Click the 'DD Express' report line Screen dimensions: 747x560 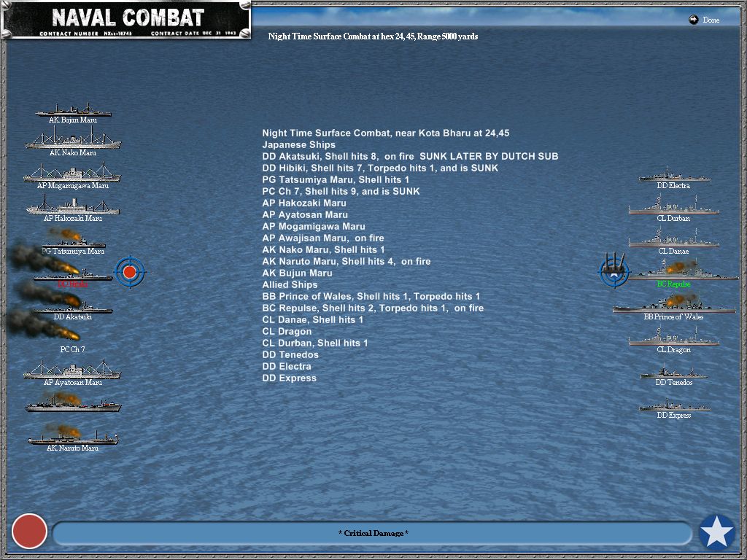click(x=289, y=378)
